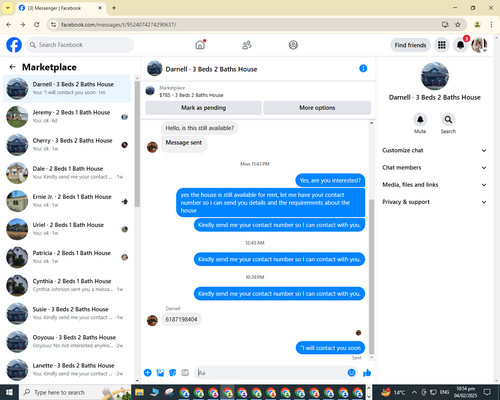The height and width of the screenshot is (400, 500).
Task: Click the large Darnell listing photo in info panel
Action: pyautogui.click(x=435, y=76)
